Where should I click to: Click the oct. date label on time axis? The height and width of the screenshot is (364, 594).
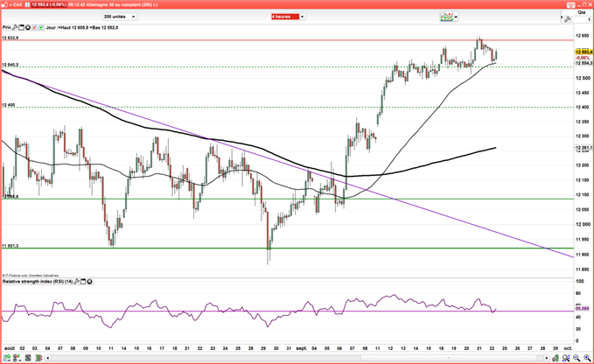[568, 348]
